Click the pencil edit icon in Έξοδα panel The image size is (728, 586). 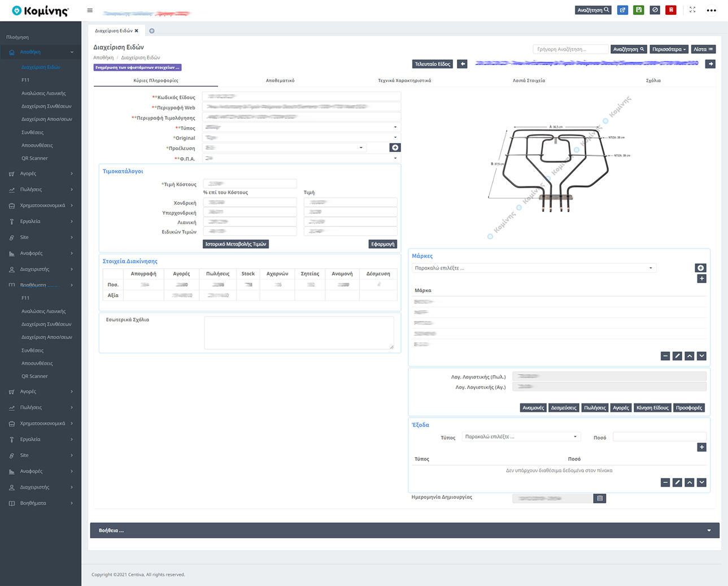(x=677, y=483)
